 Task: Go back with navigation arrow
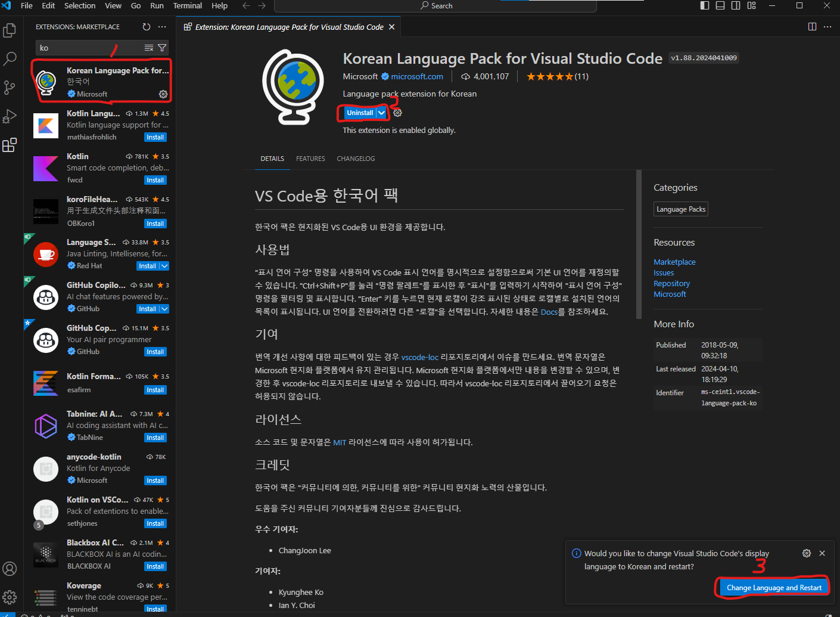tap(247, 5)
